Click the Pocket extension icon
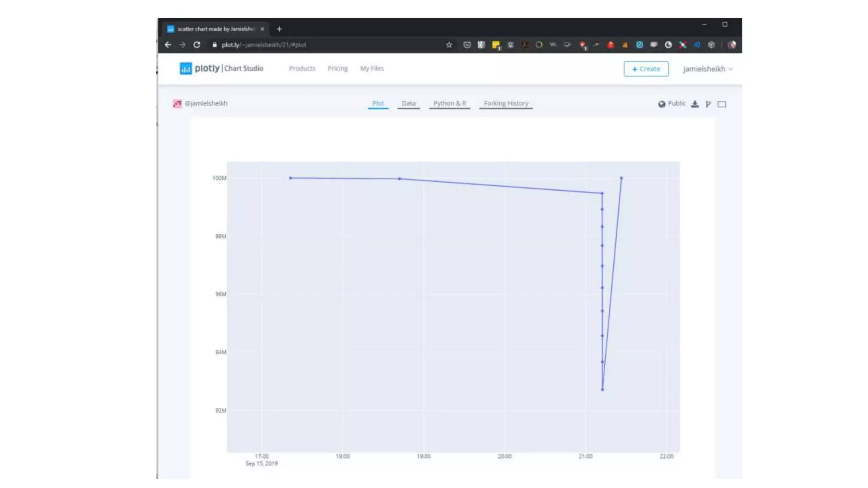The width and height of the screenshot is (868, 488). (x=467, y=45)
